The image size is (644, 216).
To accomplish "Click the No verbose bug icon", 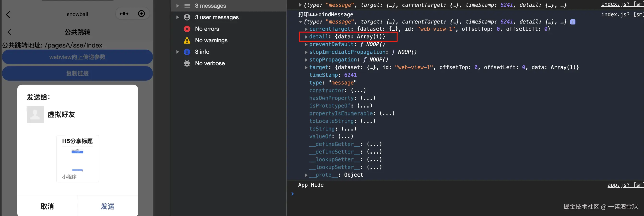I will click(187, 63).
